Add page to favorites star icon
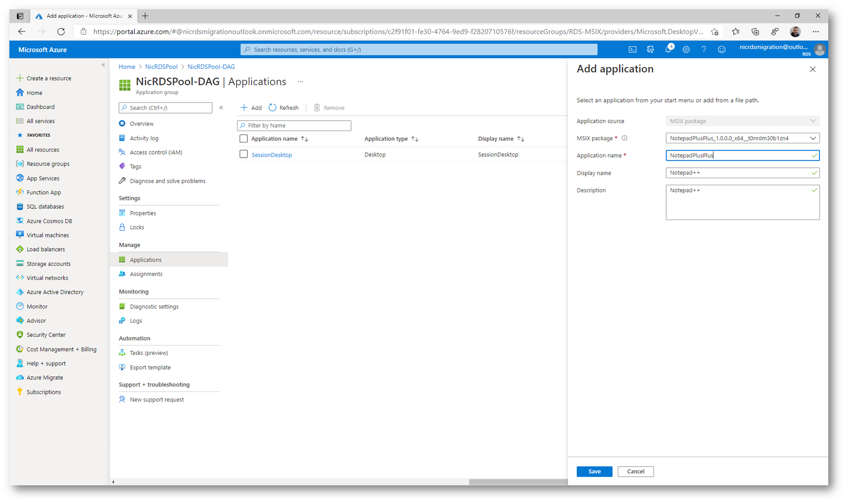Image resolution: width=847 pixels, height=504 pixels. [x=715, y=32]
